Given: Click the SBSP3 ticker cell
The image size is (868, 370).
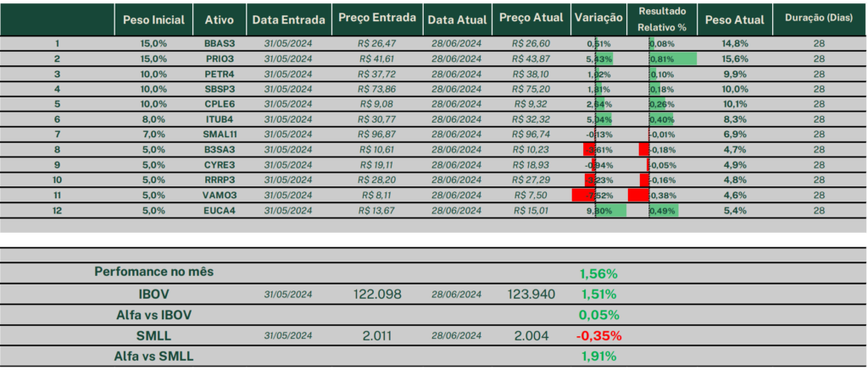Looking at the screenshot, I should (220, 89).
